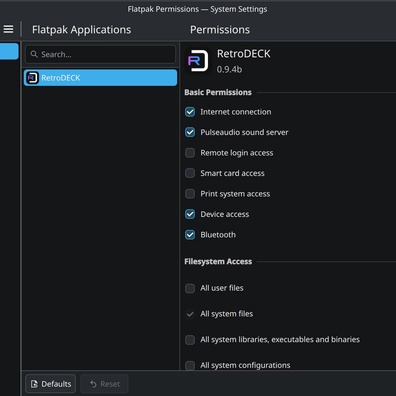Click the Flatpak Applications header

pyautogui.click(x=82, y=30)
